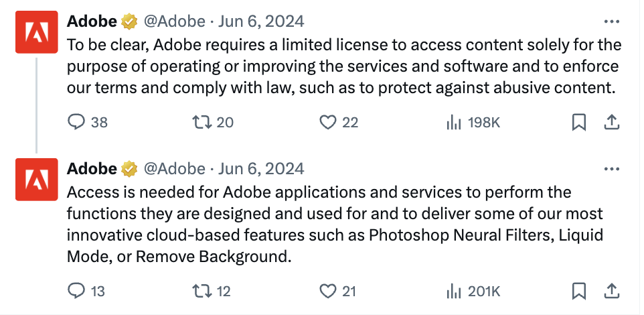The image size is (644, 315).
Task: Like the first Adobe tweet
Action: click(327, 123)
